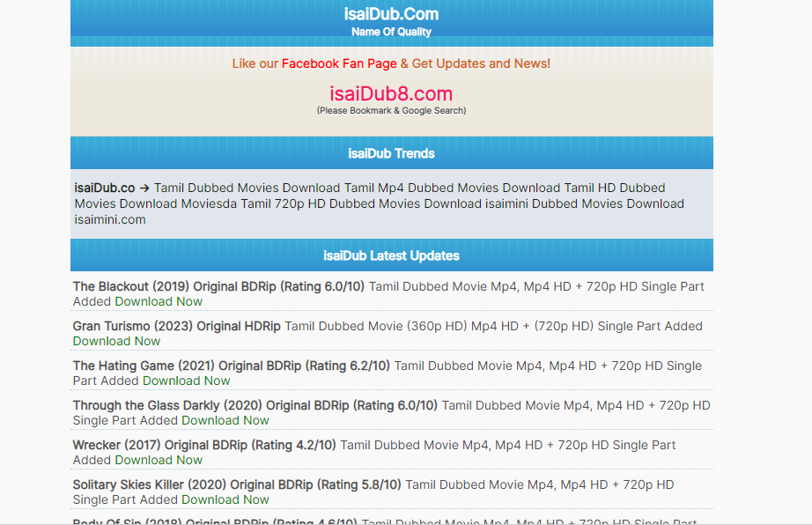
Task: Download Now for The Hating Game
Action: [187, 381]
